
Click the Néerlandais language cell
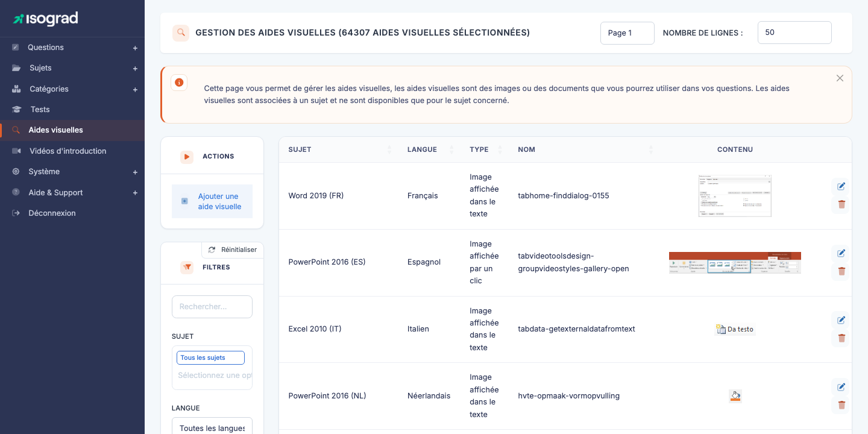coord(429,396)
